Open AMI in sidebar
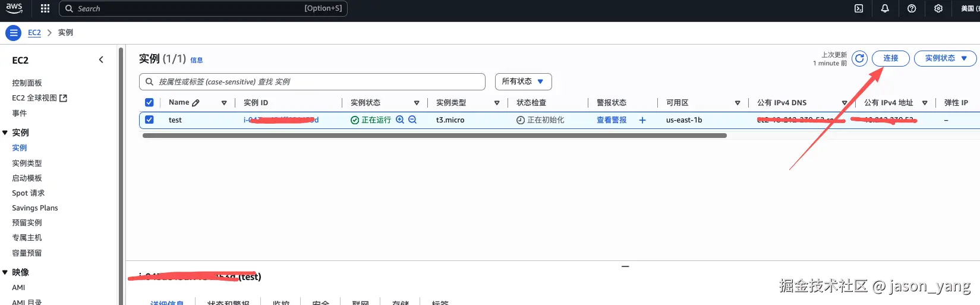 coord(18,287)
